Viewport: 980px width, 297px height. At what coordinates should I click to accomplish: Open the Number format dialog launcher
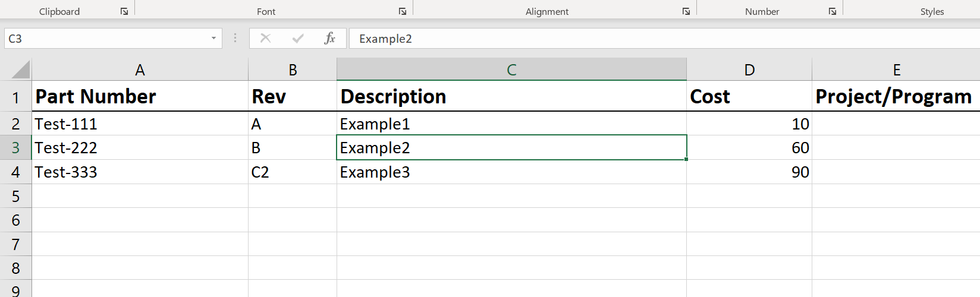pos(833,11)
